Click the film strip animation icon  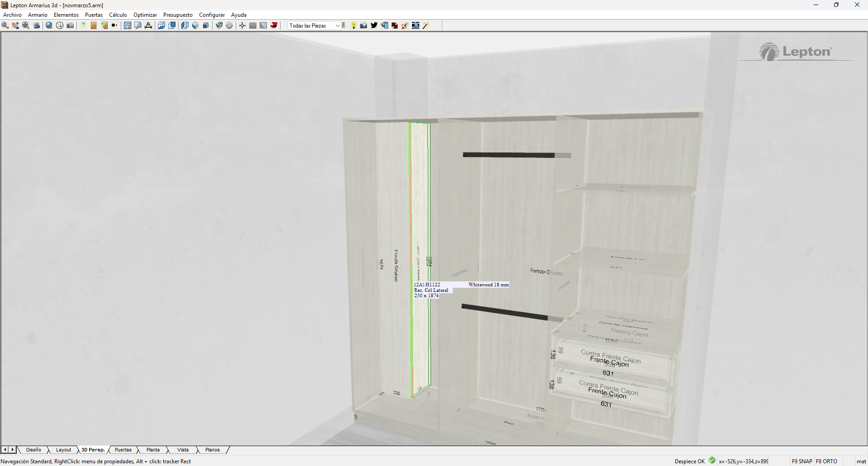(416, 26)
